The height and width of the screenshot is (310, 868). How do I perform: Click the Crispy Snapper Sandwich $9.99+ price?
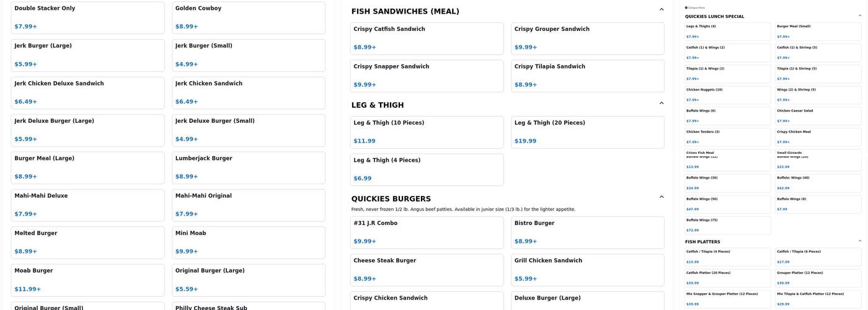(x=365, y=84)
